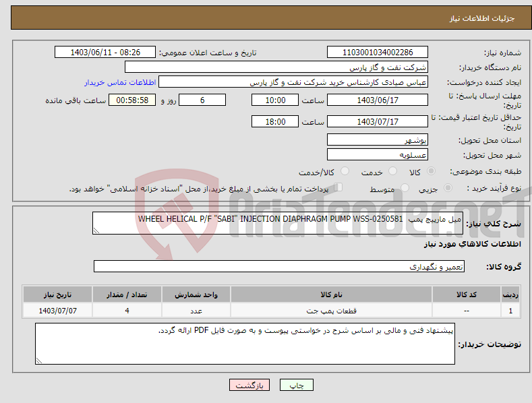The width and height of the screenshot is (532, 403).
Task: Click the جزئیات اطلاعات نیاز page header
Action: [x=482, y=18]
